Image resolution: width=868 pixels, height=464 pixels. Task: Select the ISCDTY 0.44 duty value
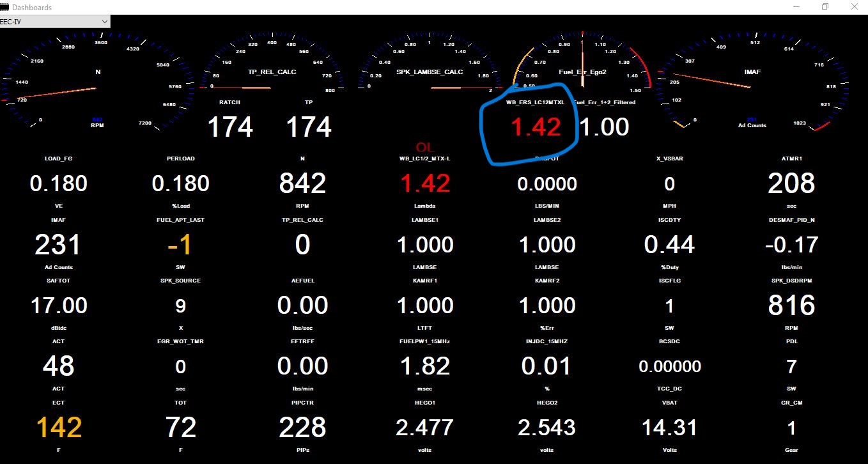click(x=669, y=245)
